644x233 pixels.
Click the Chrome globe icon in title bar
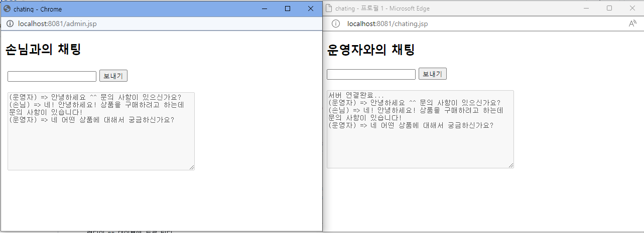click(7, 9)
